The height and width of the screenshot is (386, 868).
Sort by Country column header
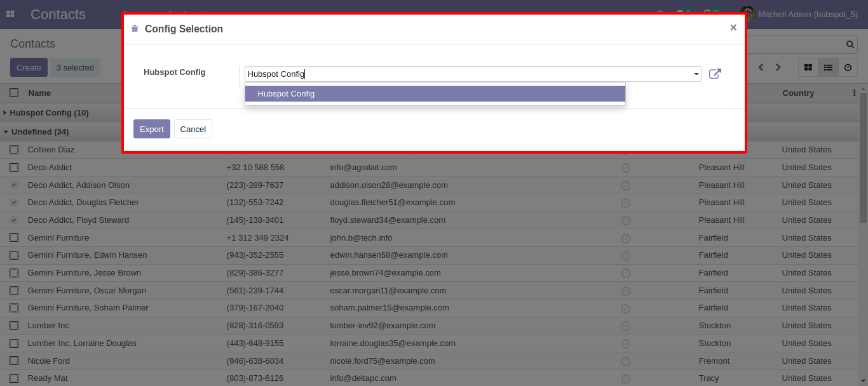798,93
